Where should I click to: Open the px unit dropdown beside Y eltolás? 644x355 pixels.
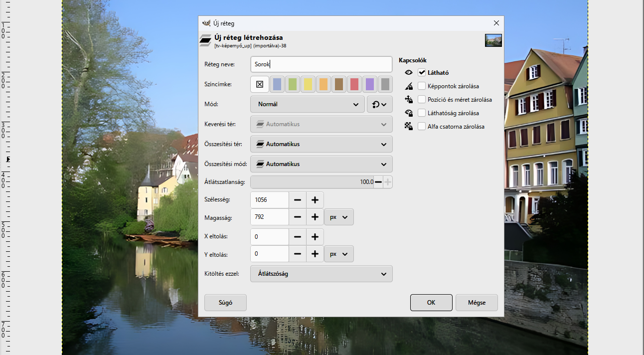click(x=339, y=254)
